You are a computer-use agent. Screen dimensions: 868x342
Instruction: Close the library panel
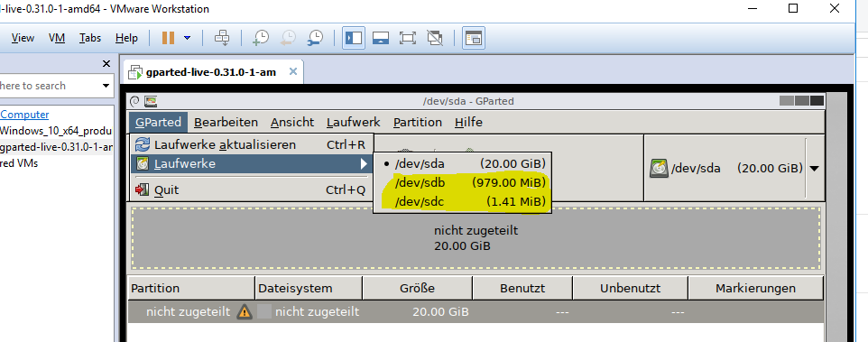[106, 64]
